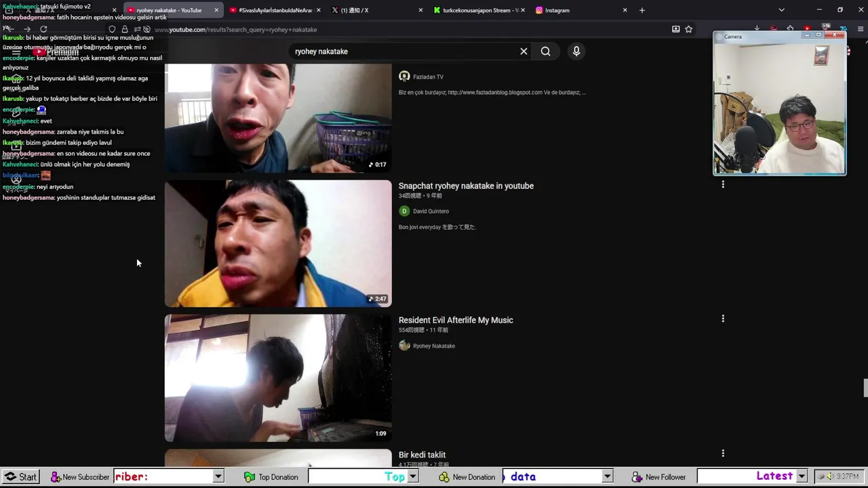The width and height of the screenshot is (868, 488).
Task: Open options menu for Resident Evil video
Action: [x=723, y=319]
